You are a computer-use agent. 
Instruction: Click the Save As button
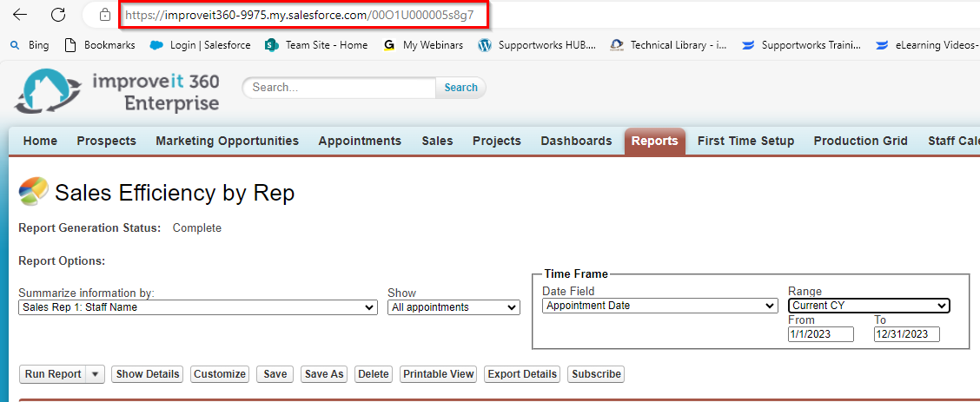[x=324, y=374]
